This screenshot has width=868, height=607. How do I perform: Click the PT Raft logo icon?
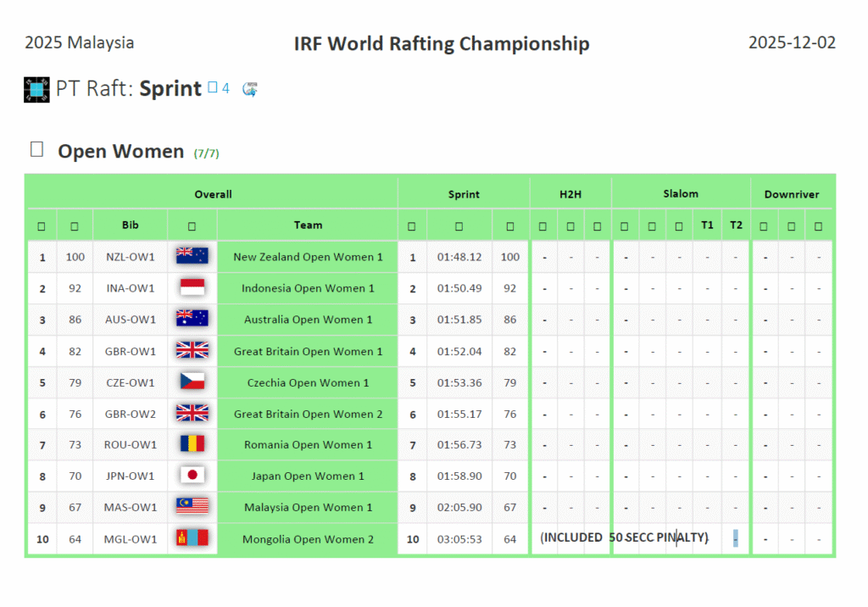[x=36, y=89]
